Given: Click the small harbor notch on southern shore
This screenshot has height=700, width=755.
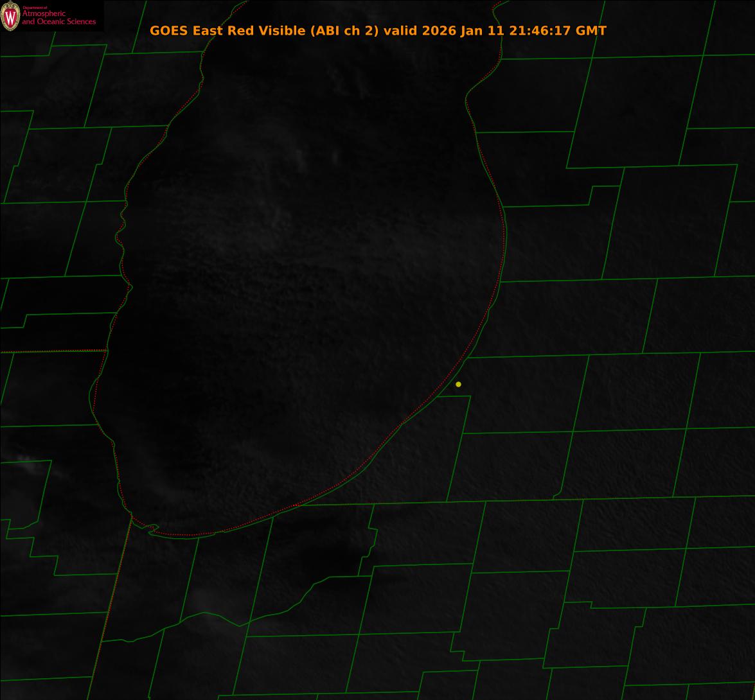Looking at the screenshot, I should [152, 529].
